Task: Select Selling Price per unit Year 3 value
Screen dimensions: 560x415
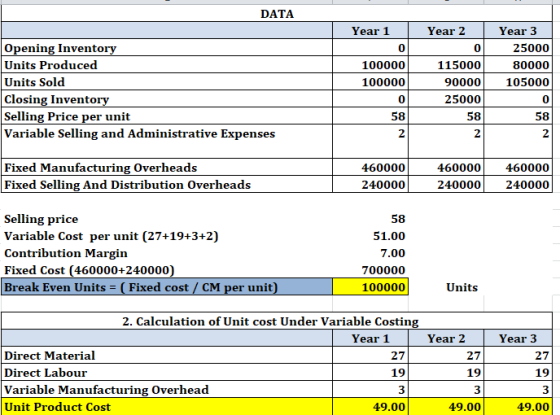Action: 518,116
